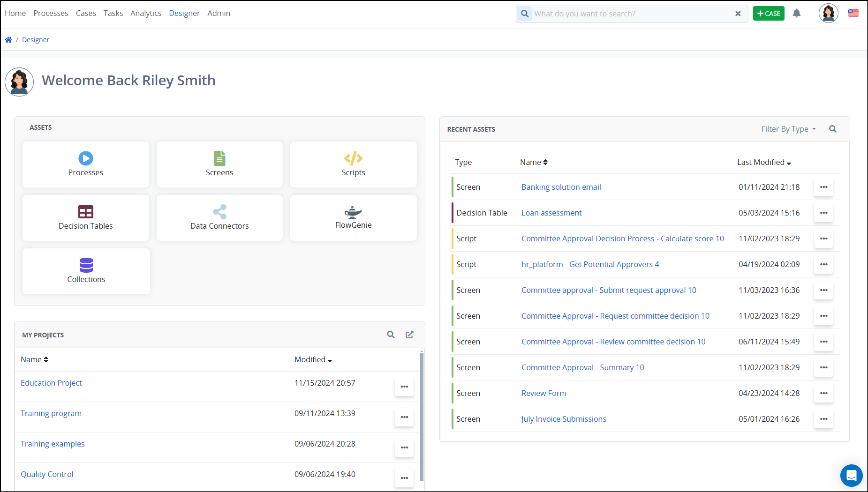Screen dimensions: 868x492
Task: Open options menu for Committee Approval - Summary 10
Action: point(824,367)
